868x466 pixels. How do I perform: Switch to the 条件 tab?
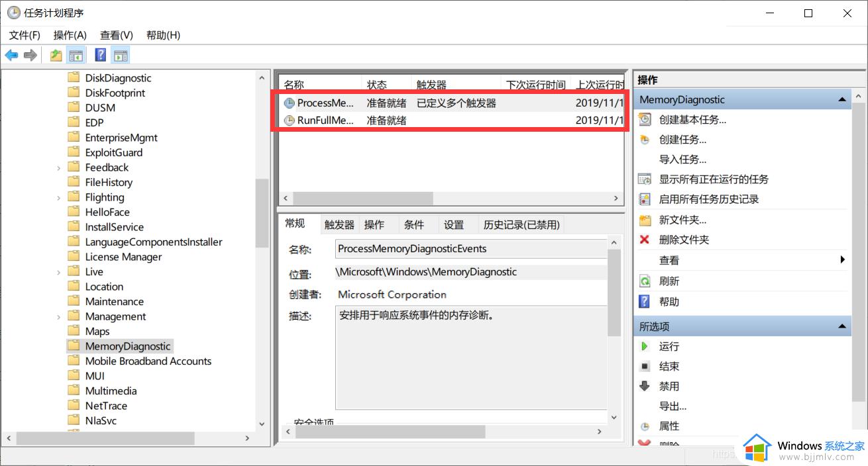coord(414,225)
